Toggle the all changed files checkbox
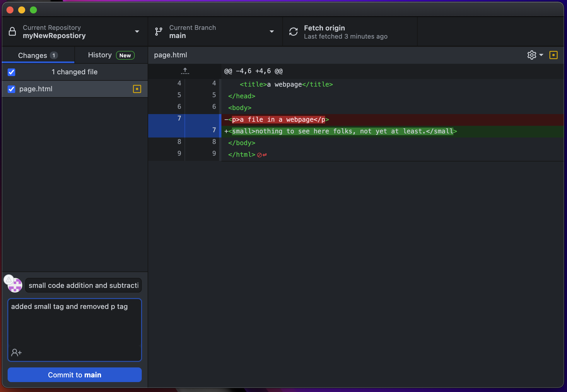Screen dimensions: 567x392 11,72
